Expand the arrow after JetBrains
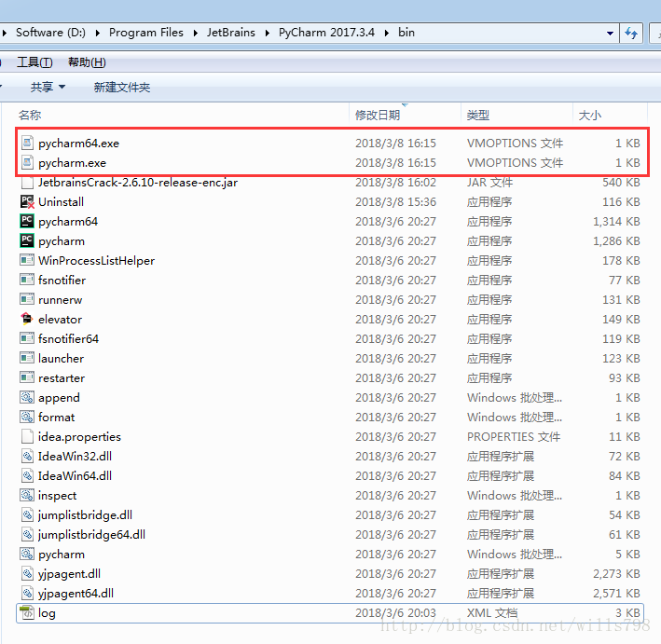The height and width of the screenshot is (644, 661). tap(267, 33)
